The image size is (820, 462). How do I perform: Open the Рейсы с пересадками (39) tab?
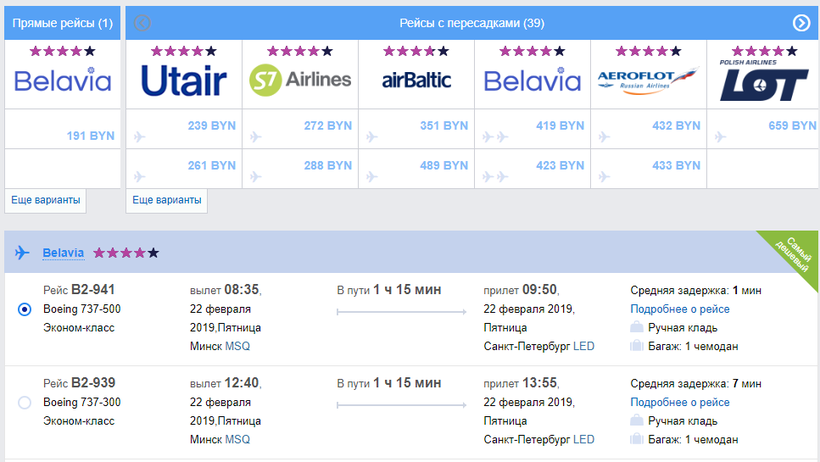(x=471, y=23)
